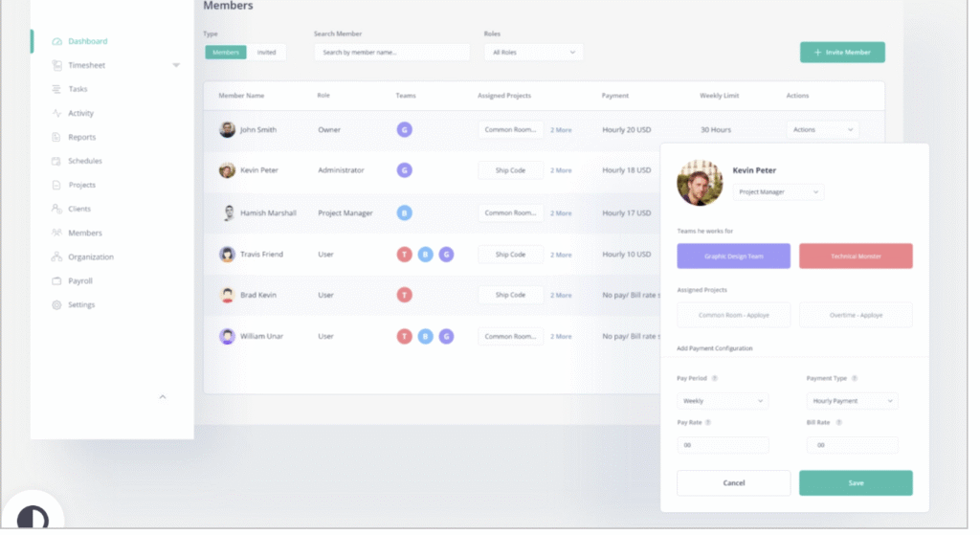Toggle the Graphic Design Team chip
Image resolution: width=980 pixels, height=535 pixels.
tap(733, 256)
